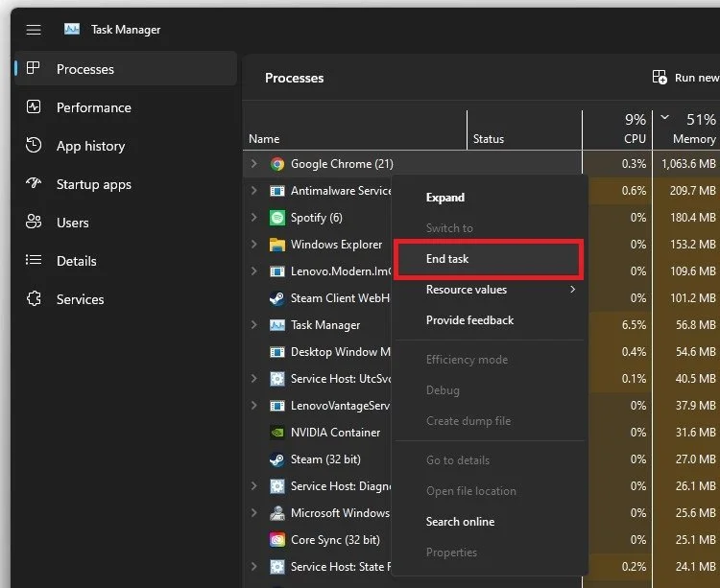This screenshot has width=720, height=588.
Task: Select the Core Sync (32 bit) row
Action: (x=318, y=540)
